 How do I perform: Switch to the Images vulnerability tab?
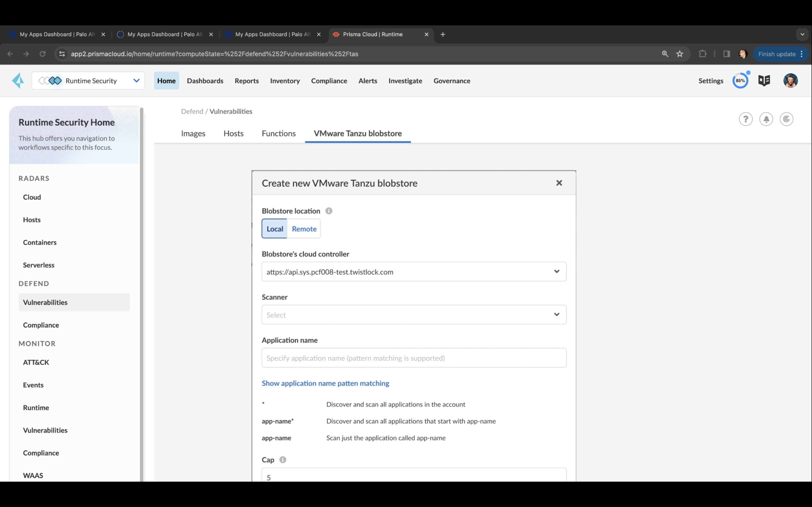pyautogui.click(x=193, y=133)
